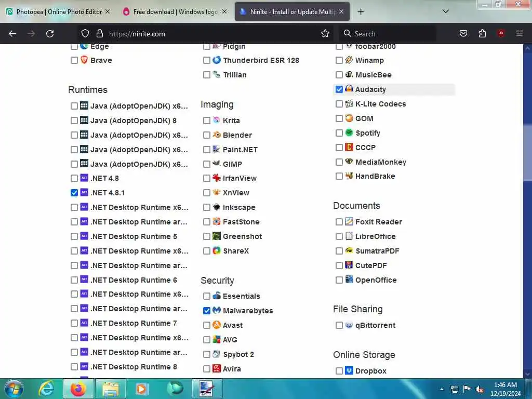Close the Windows logo download tab
Screen dimensions: 532x399
pos(224,11)
